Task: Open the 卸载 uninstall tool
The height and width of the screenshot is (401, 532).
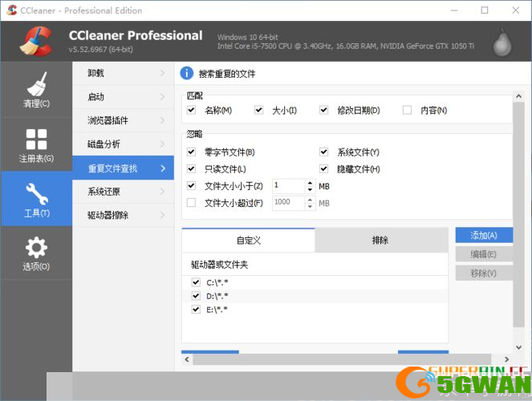Action: click(123, 73)
